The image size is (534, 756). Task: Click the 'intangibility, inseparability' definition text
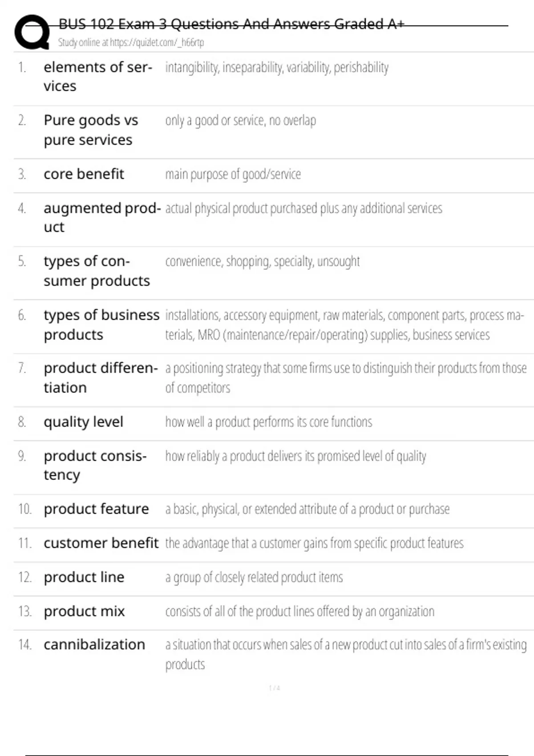(x=277, y=68)
